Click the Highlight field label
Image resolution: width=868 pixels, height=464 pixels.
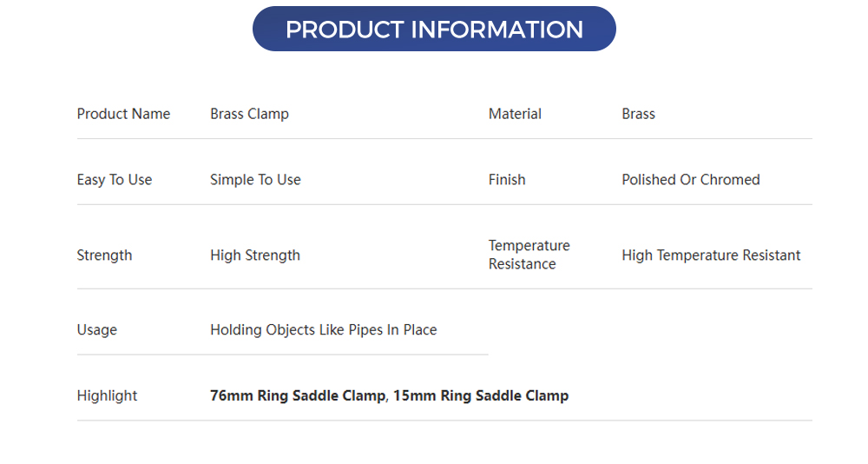[x=107, y=396]
